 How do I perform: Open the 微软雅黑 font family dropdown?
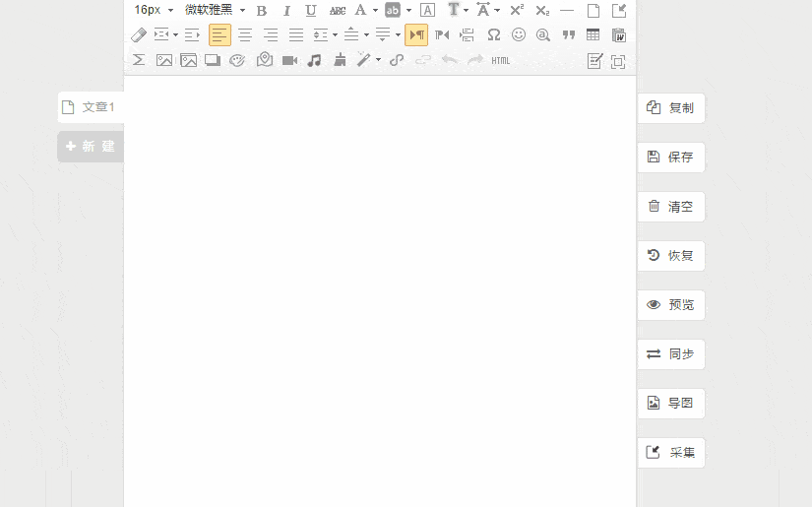pos(215,10)
